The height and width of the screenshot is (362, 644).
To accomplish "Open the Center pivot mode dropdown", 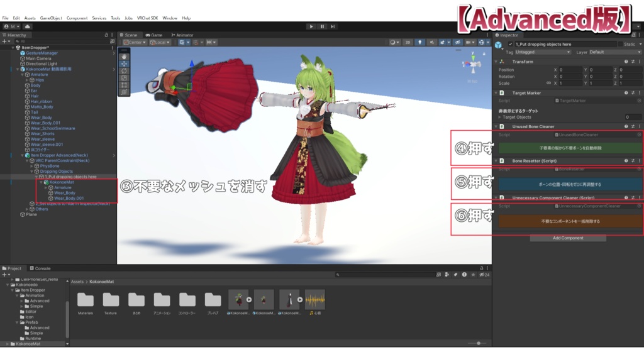I will coord(135,42).
